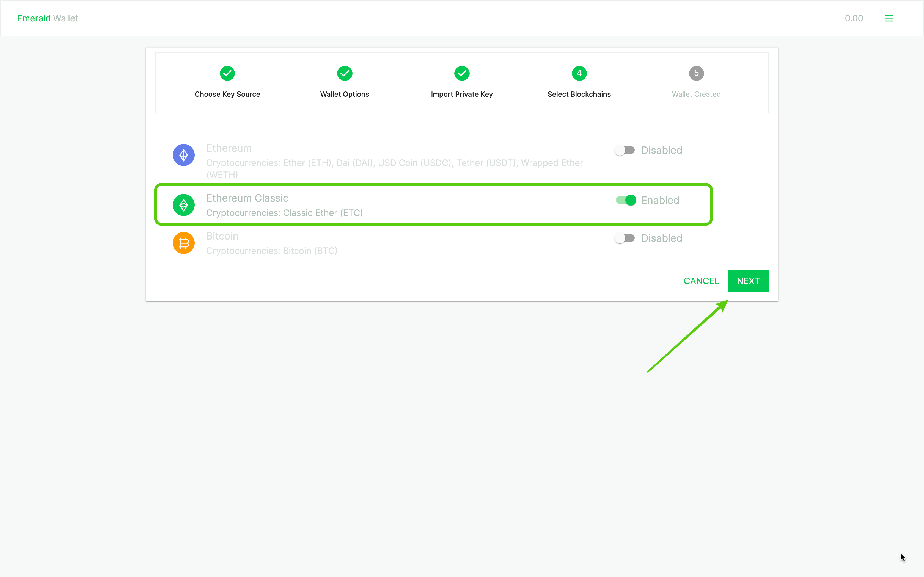
Task: Click the Bitcoin blockchain icon
Action: pyautogui.click(x=184, y=243)
